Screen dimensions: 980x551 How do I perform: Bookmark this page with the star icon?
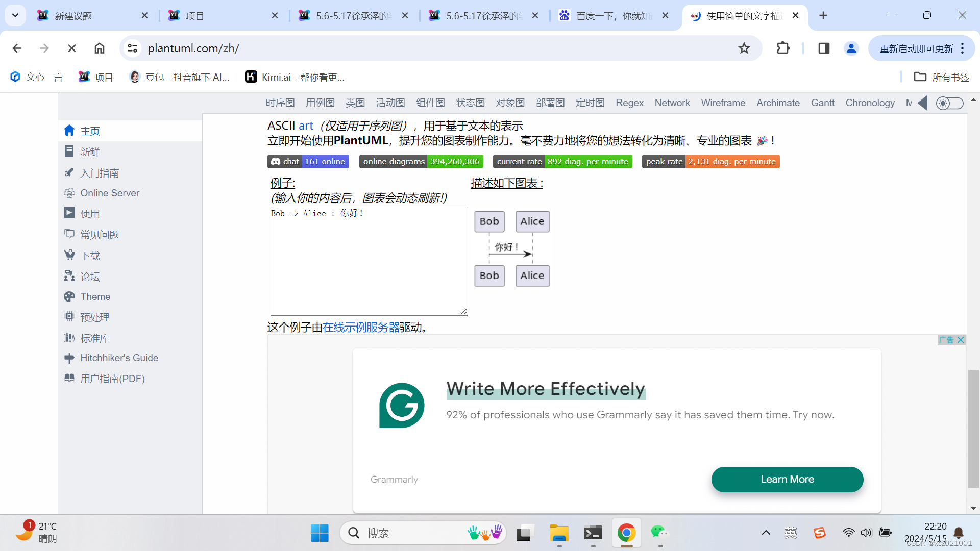coord(744,48)
